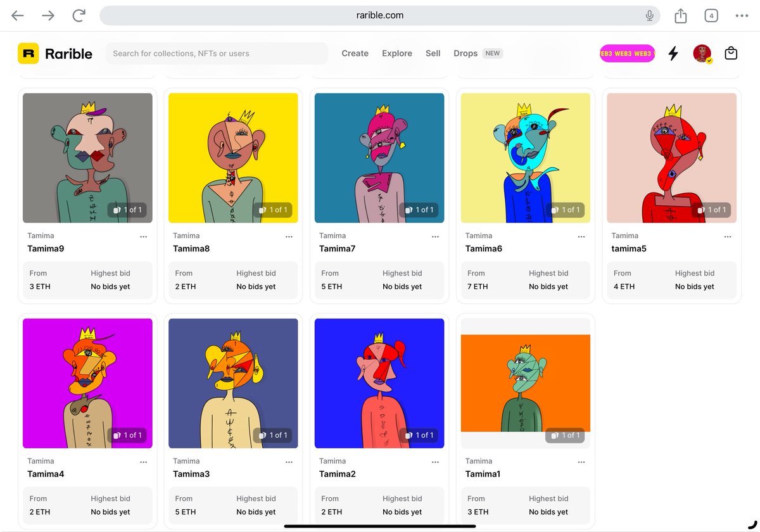
Task: Open the Tamima2 more options menu
Action: coord(435,462)
